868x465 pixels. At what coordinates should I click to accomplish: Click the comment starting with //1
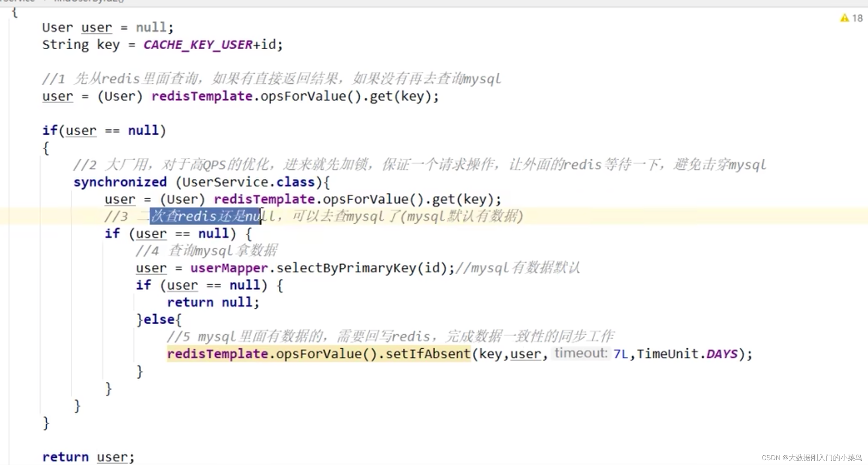coord(272,79)
